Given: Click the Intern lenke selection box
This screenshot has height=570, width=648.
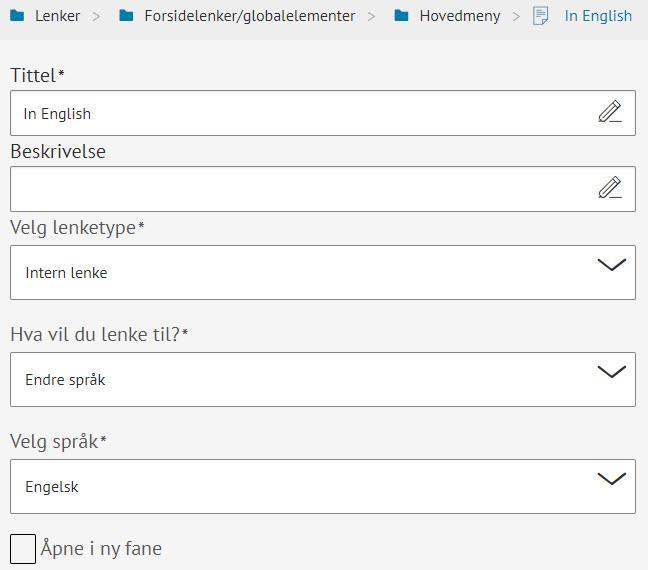Looking at the screenshot, I should [300, 272].
